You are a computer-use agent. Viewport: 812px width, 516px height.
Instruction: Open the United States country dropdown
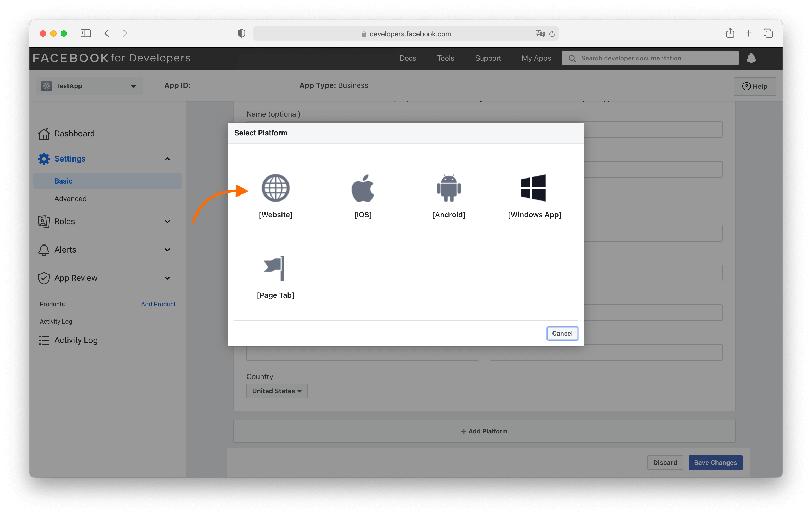tap(277, 391)
